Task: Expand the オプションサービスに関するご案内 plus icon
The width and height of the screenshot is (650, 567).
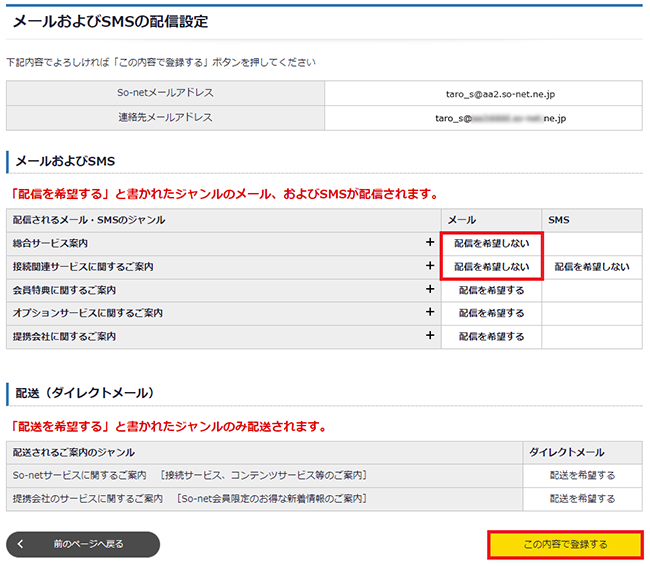Action: click(x=429, y=313)
